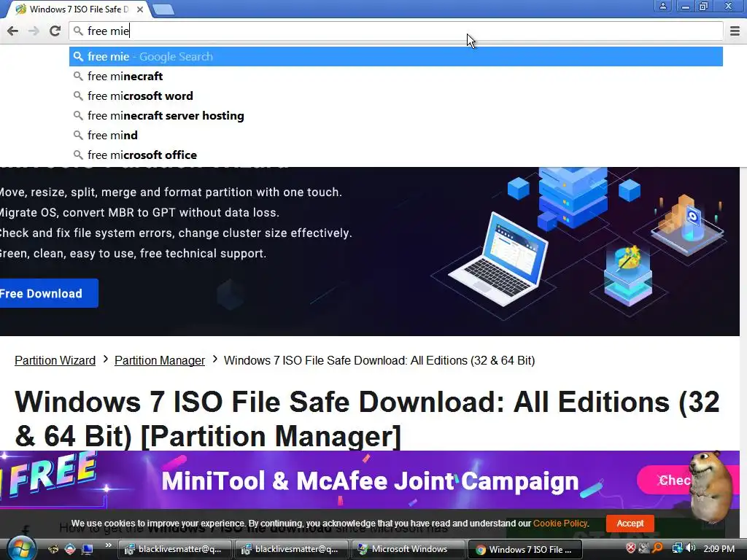Click the second quick launch icon, left of the monitor
The width and height of the screenshot is (747, 560).
pos(70,549)
